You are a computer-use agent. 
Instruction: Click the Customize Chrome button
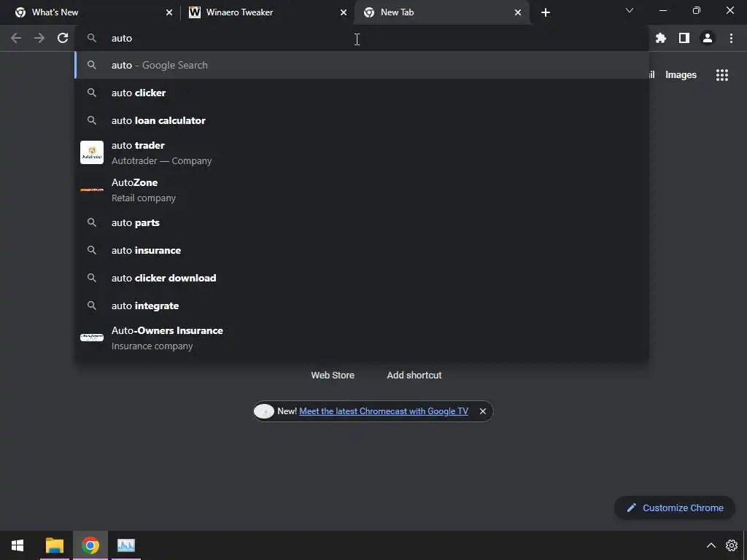(x=675, y=508)
